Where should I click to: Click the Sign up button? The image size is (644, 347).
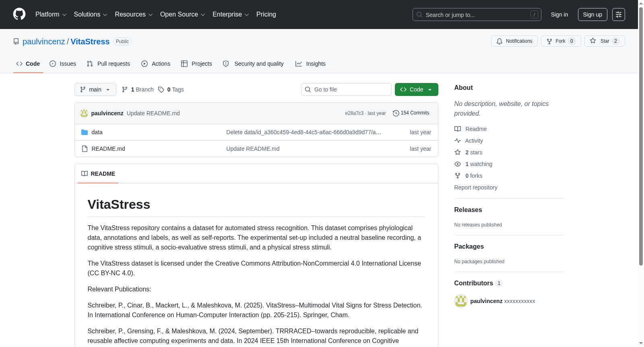click(x=592, y=15)
